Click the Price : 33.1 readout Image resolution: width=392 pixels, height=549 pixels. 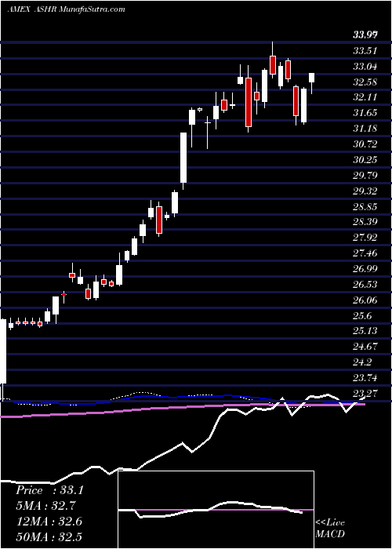pyautogui.click(x=49, y=490)
